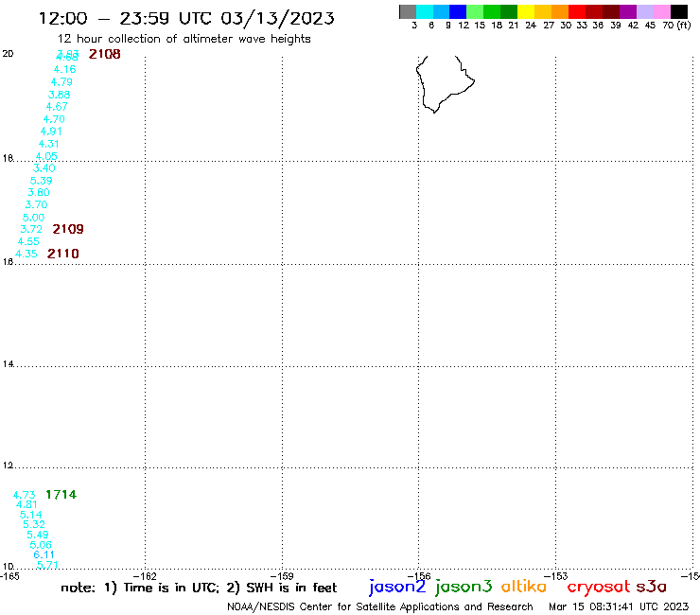This screenshot has width=700, height=615.
Task: Click the note about Time in UTC
Action: (x=199, y=588)
